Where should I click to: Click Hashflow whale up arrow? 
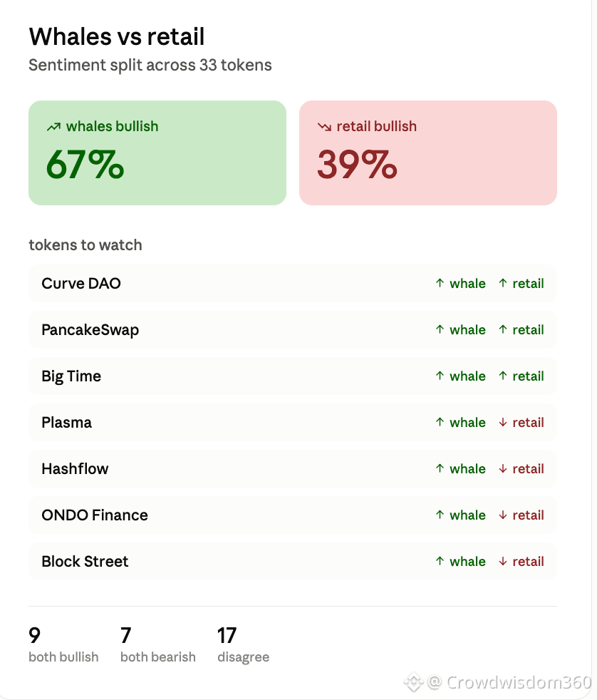click(x=440, y=468)
